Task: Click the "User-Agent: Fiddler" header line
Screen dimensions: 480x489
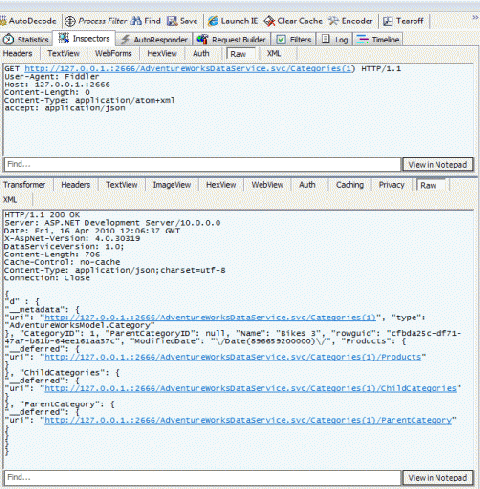Action: pos(52,76)
